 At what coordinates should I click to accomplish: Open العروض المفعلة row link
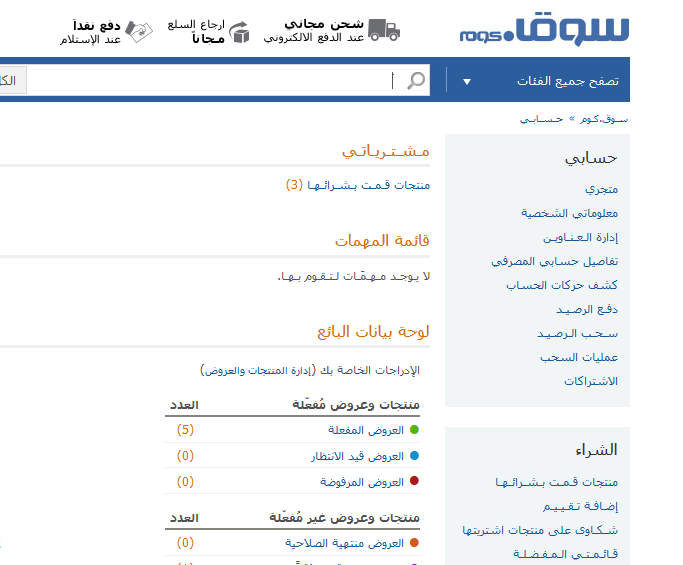(366, 430)
